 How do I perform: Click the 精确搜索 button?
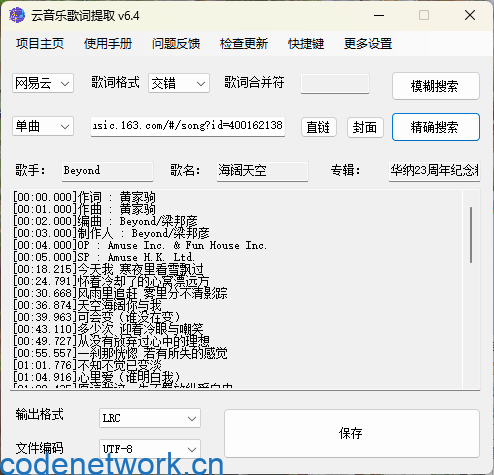[436, 127]
